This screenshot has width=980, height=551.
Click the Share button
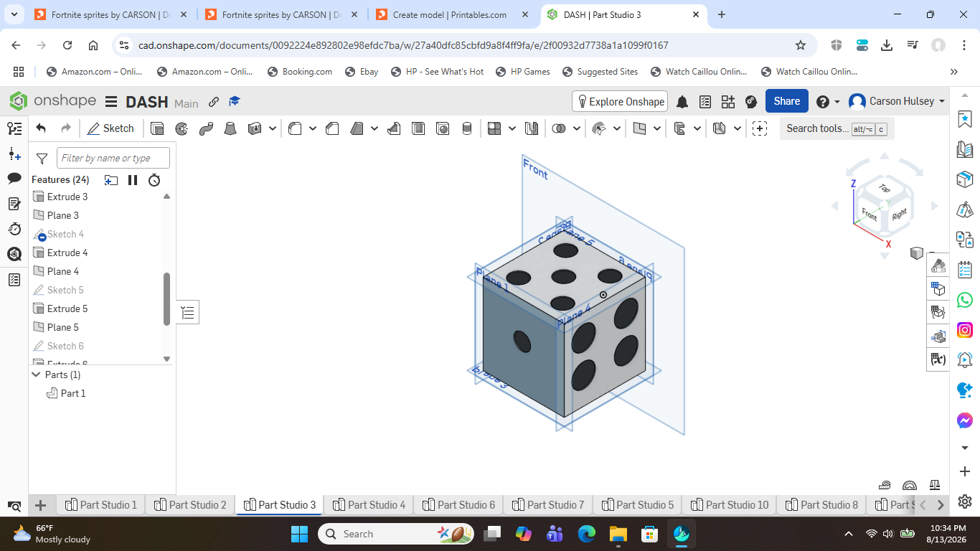pyautogui.click(x=787, y=101)
